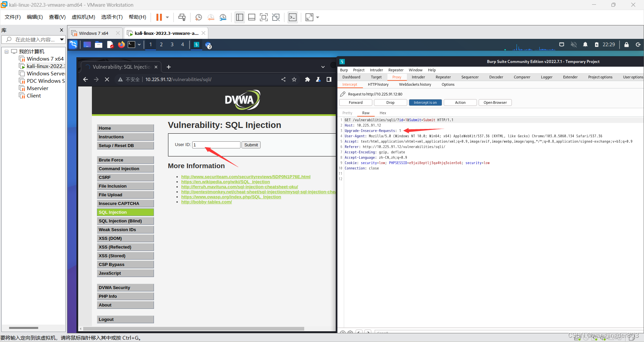Select Pretty view tab in Burp
Screen dimensions: 644x342
347,113
